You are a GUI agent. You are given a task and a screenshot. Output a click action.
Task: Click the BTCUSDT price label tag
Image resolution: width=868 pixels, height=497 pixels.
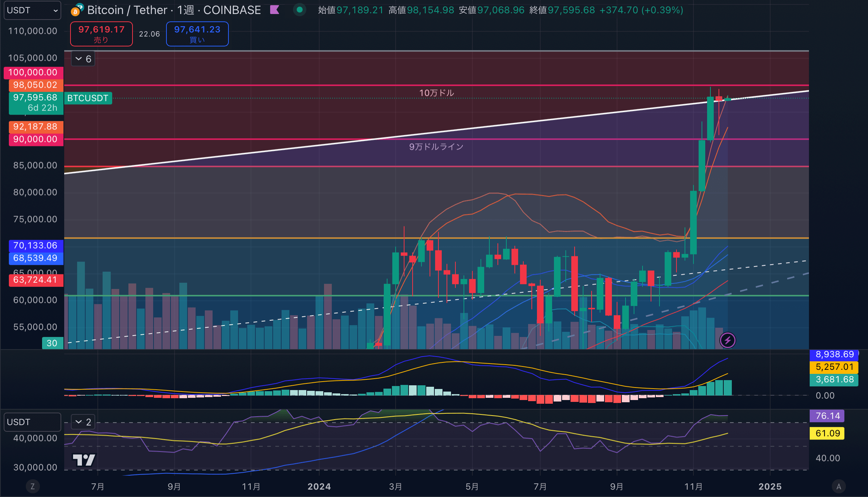(x=88, y=98)
